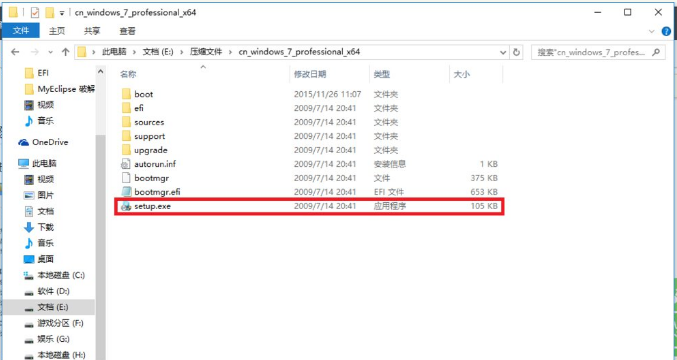
Task: Open the address bar history dropdown
Action: (503, 52)
